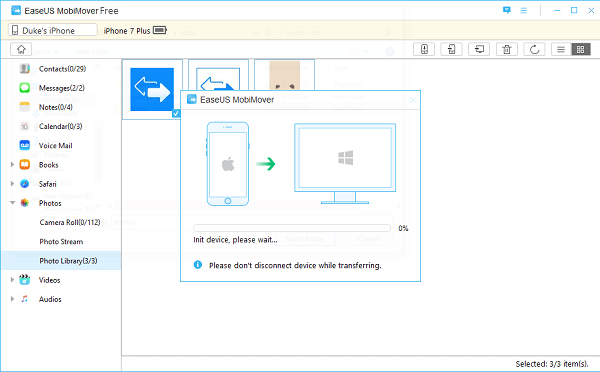The height and width of the screenshot is (372, 600).
Task: Open Messages(2/2) in sidebar
Action: point(62,88)
